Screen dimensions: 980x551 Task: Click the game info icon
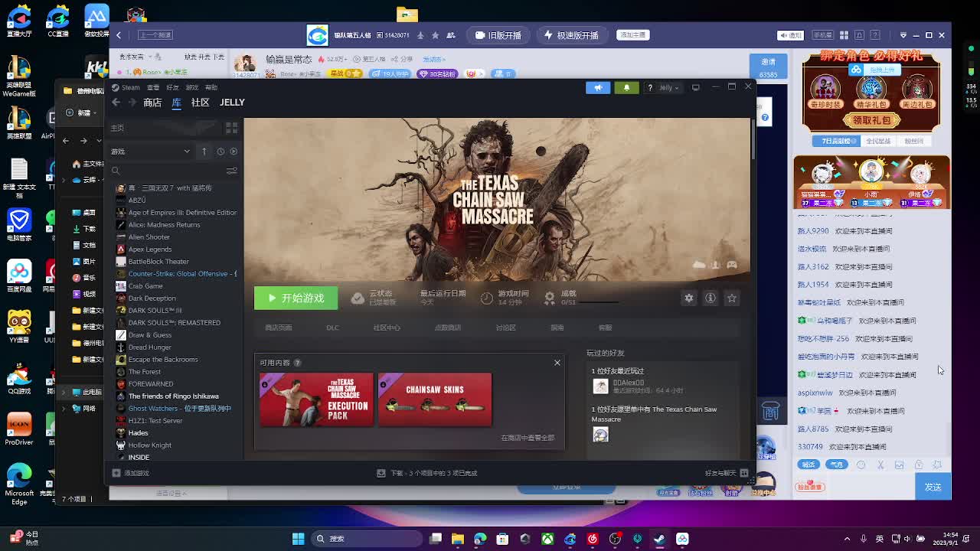710,298
